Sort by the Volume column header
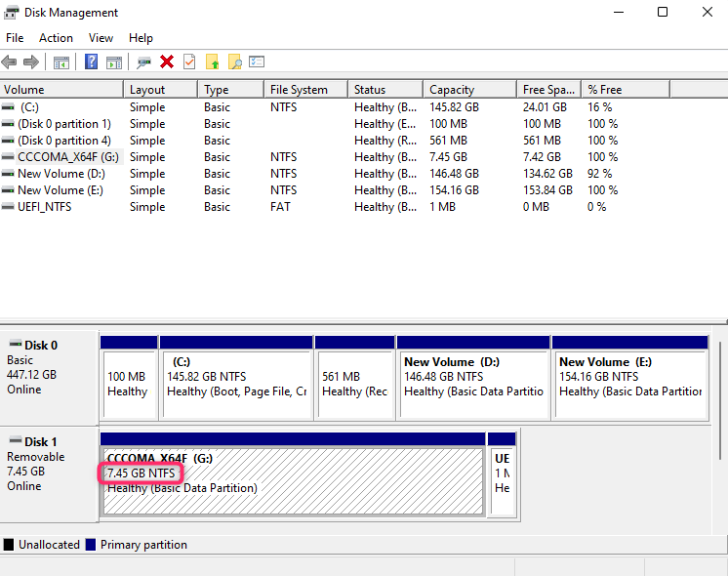The image size is (728, 576). pyautogui.click(x=61, y=89)
